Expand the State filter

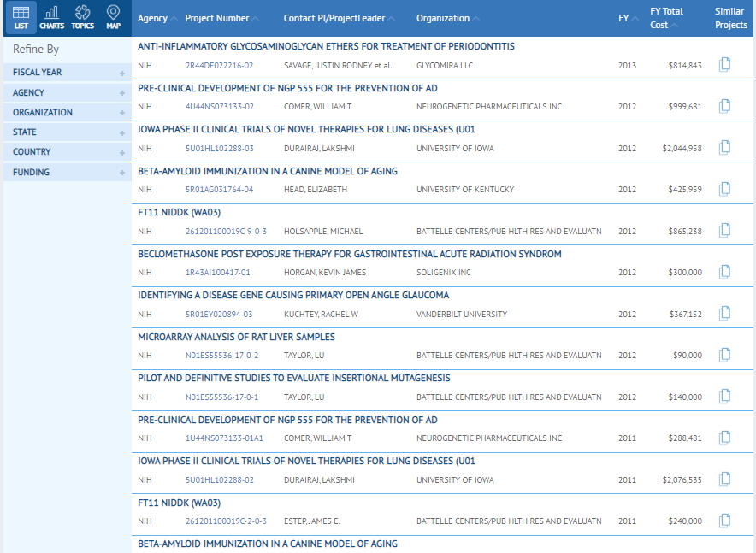point(68,132)
